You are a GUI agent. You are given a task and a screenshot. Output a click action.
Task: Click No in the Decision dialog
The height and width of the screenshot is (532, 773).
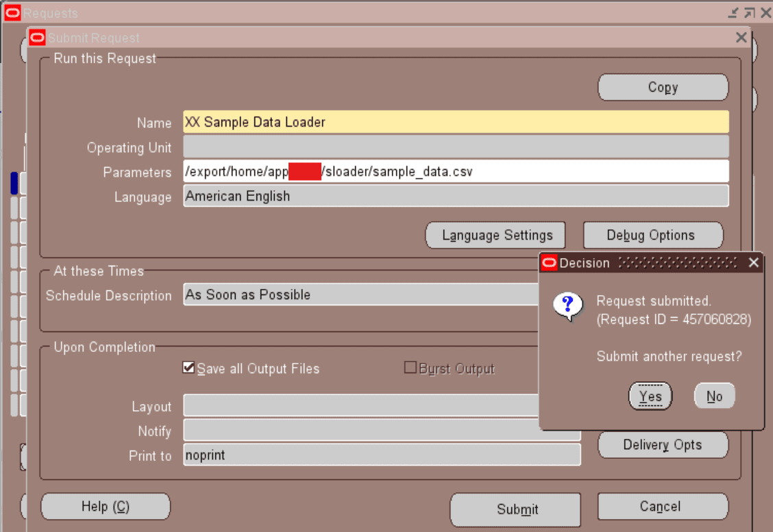714,396
